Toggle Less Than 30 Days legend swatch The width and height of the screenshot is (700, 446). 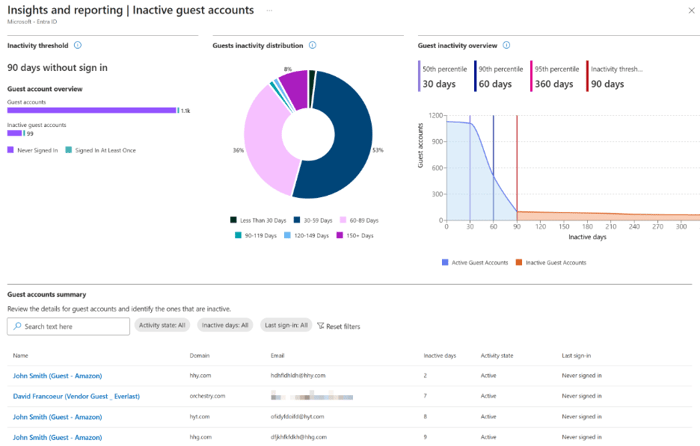click(x=233, y=220)
